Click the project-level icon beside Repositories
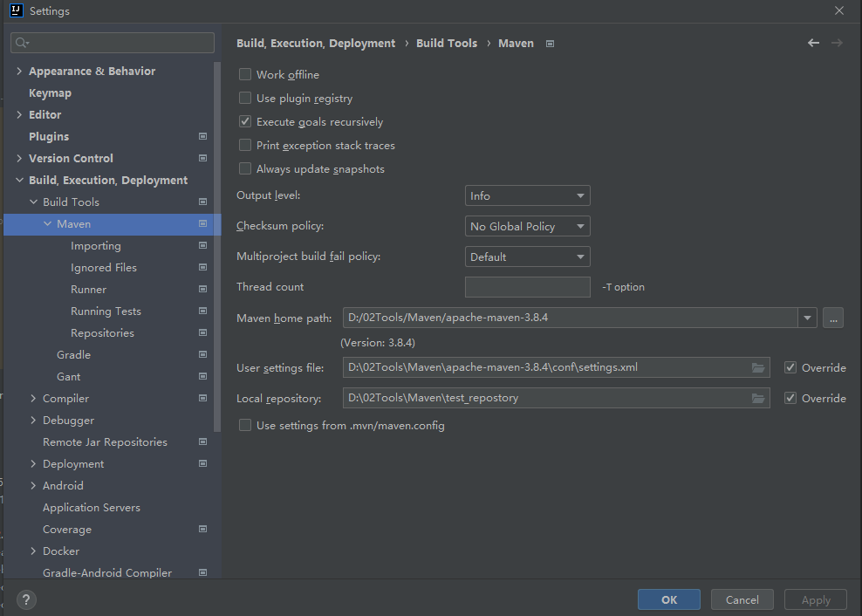862x616 pixels. (203, 332)
